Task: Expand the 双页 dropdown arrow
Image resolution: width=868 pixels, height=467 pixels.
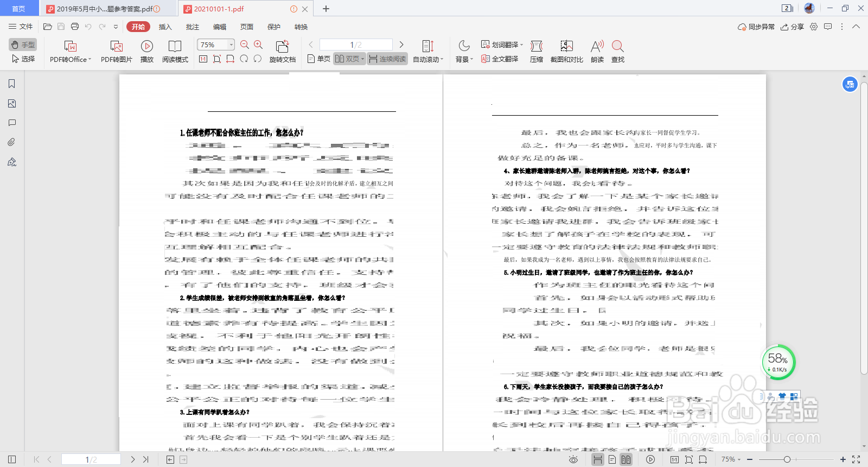Action: [x=362, y=59]
